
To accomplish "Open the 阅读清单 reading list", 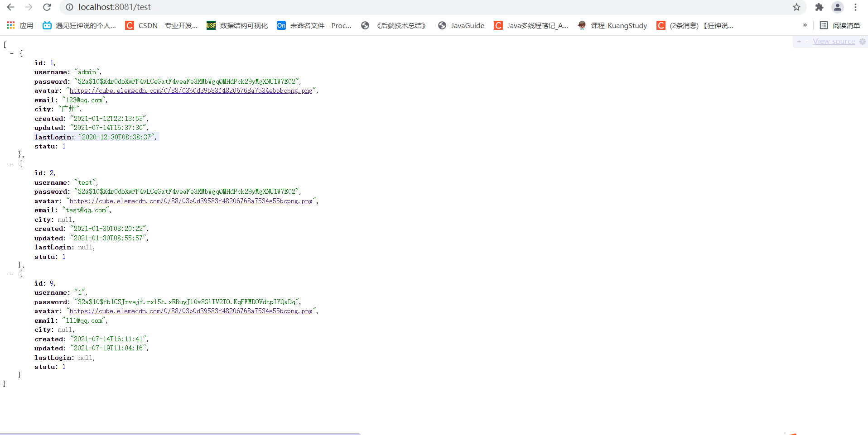I will coord(840,25).
